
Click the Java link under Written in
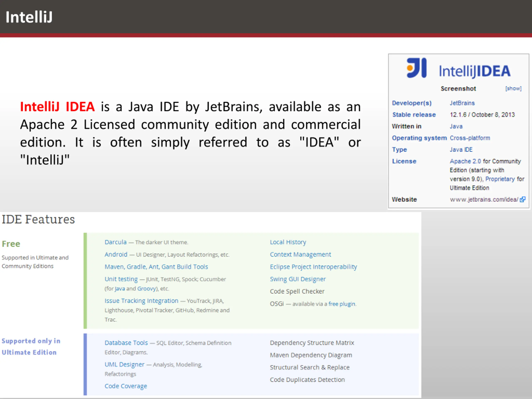click(456, 126)
